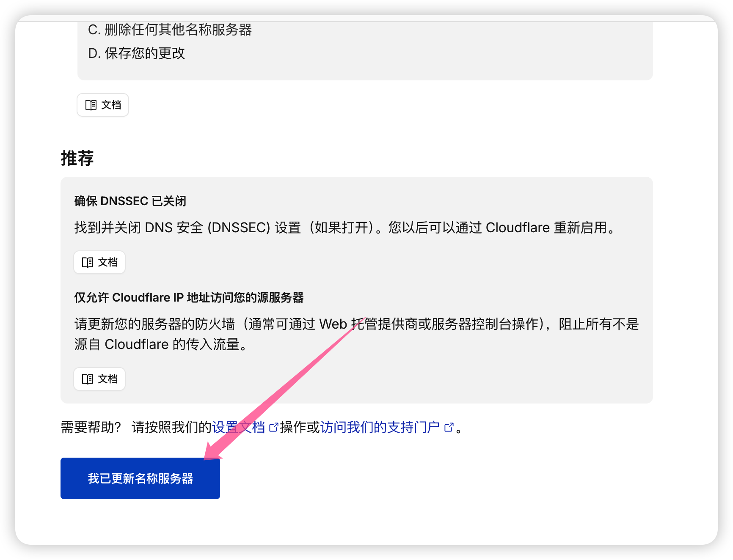
Task: Click step D 保存您的更改
Action: (137, 53)
